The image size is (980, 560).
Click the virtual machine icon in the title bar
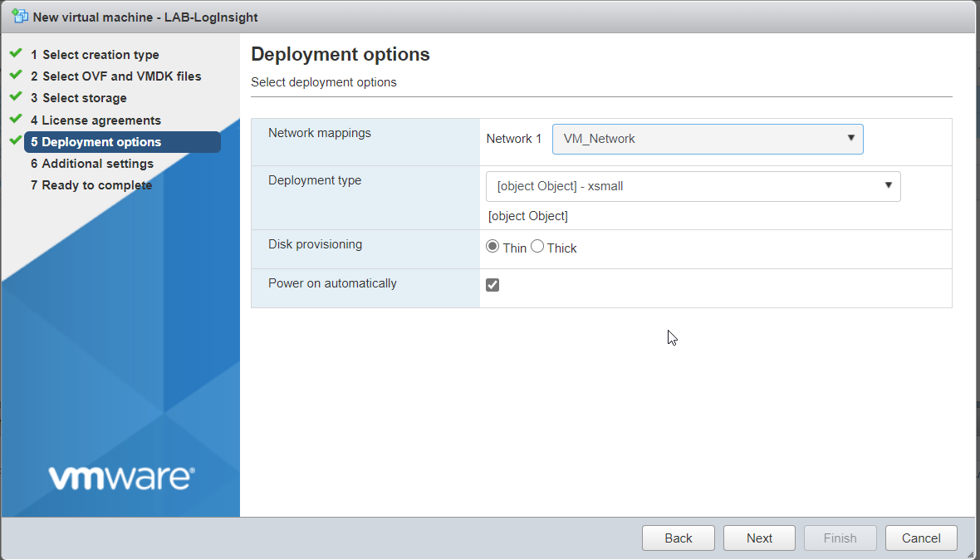pyautogui.click(x=19, y=17)
